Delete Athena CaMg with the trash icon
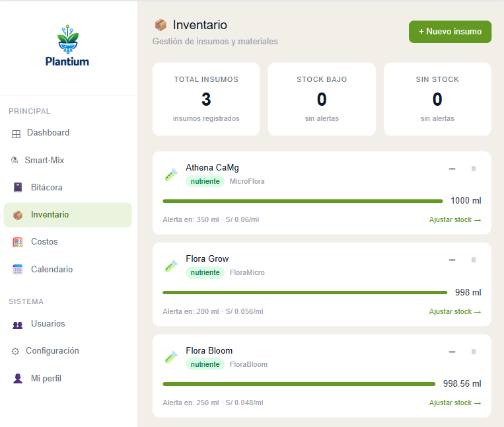The width and height of the screenshot is (504, 427). 474,169
